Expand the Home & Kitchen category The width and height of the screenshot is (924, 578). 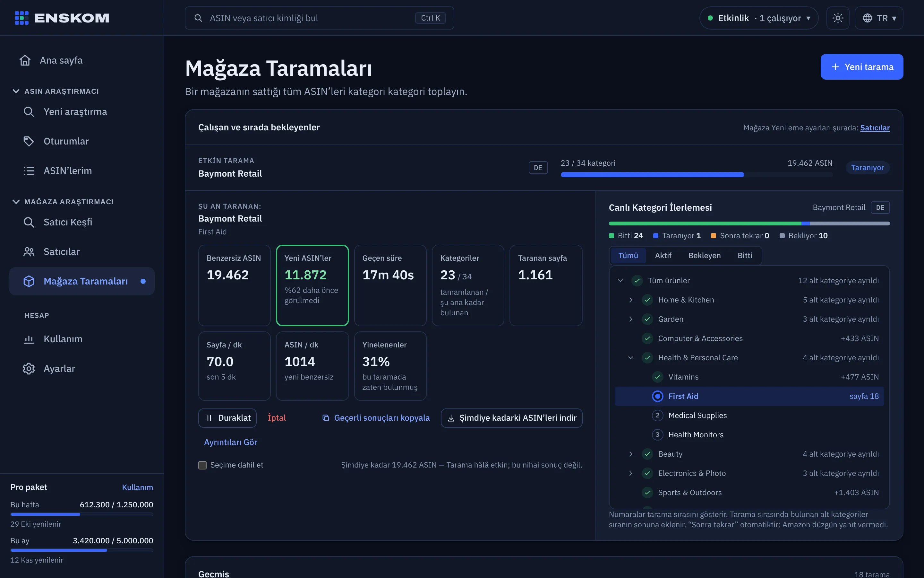pyautogui.click(x=631, y=300)
